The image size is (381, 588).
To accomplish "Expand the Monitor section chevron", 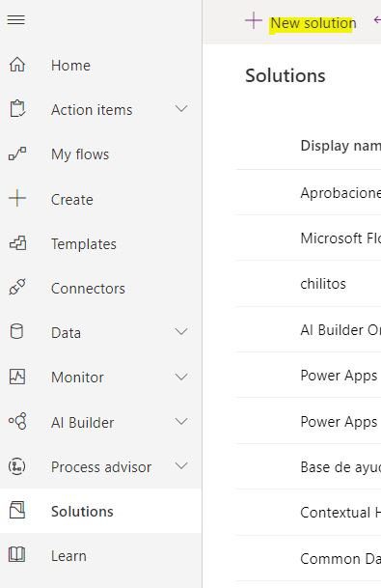I will click(x=181, y=377).
